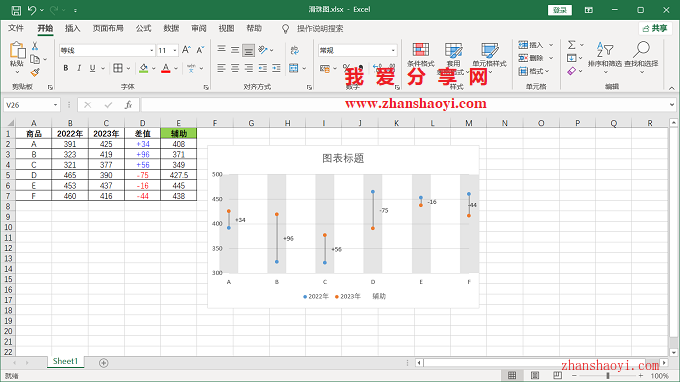Select the Sheet1 tab
Image resolution: width=680 pixels, height=382 pixels.
coord(65,362)
